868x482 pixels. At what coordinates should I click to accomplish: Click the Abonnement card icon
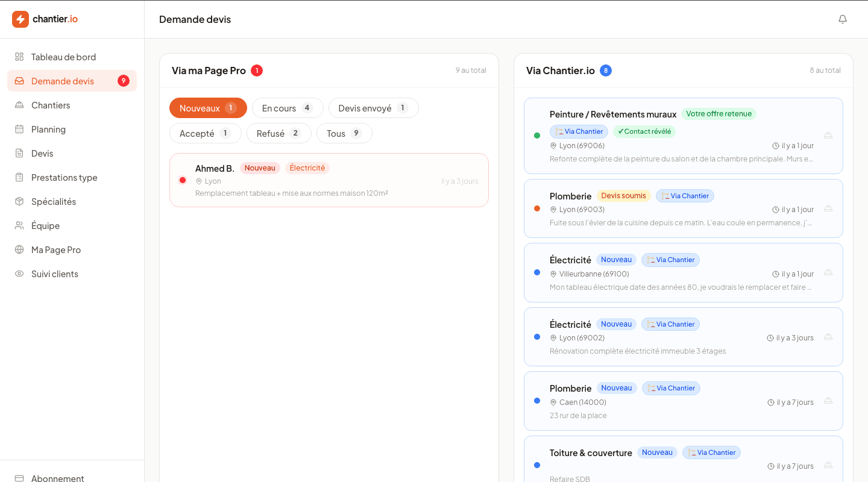click(19, 478)
